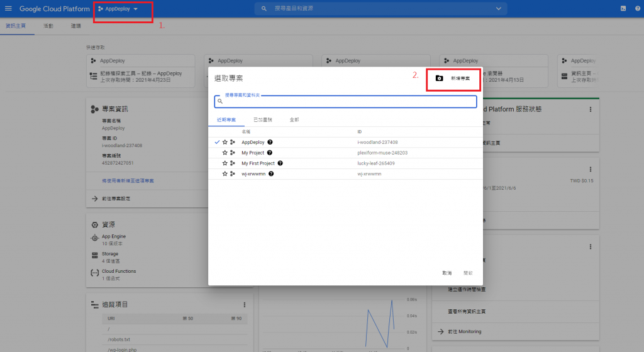Click the 專案資訊 project info icon
The height and width of the screenshot is (352, 644).
point(94,109)
